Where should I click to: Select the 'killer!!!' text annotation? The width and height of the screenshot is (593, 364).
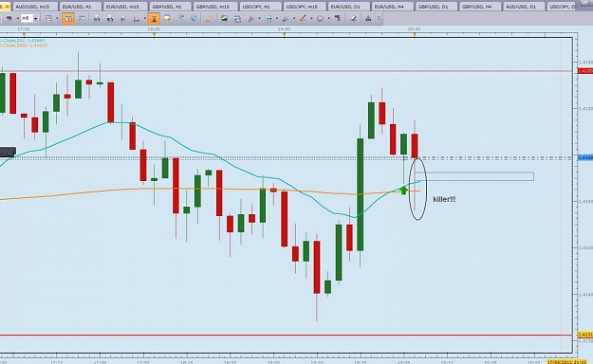(x=444, y=199)
